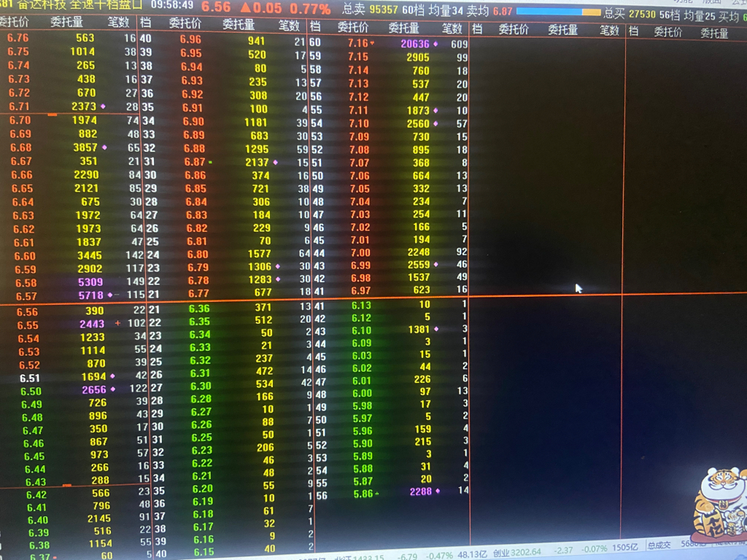Select the buy price 6.40
Image resolution: width=747 pixels, height=560 pixels.
38,520
